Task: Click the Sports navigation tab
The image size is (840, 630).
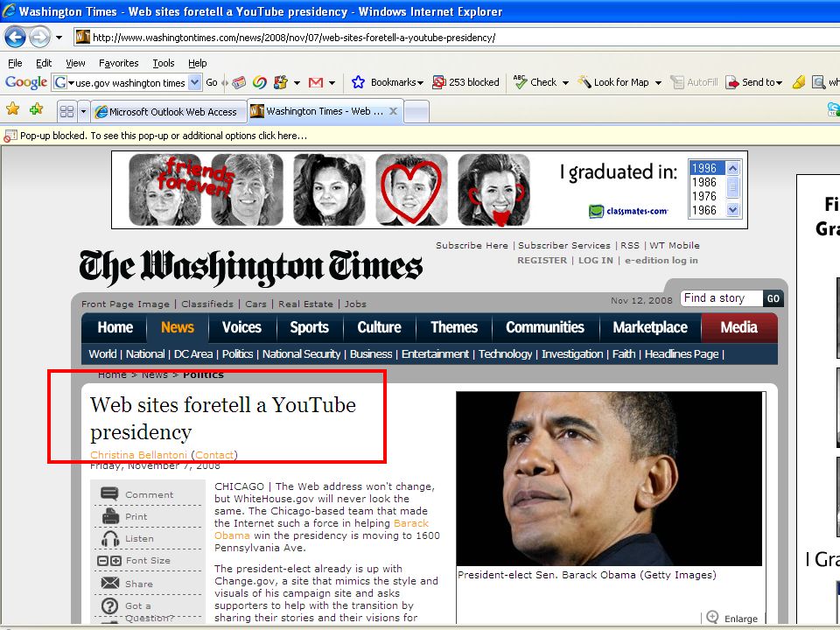Action: click(309, 327)
